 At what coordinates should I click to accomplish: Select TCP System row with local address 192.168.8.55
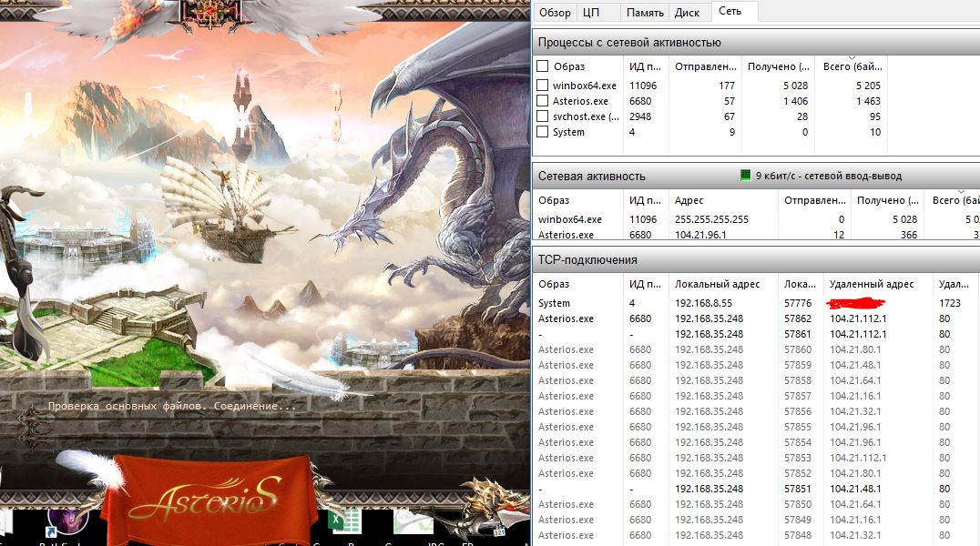(756, 303)
